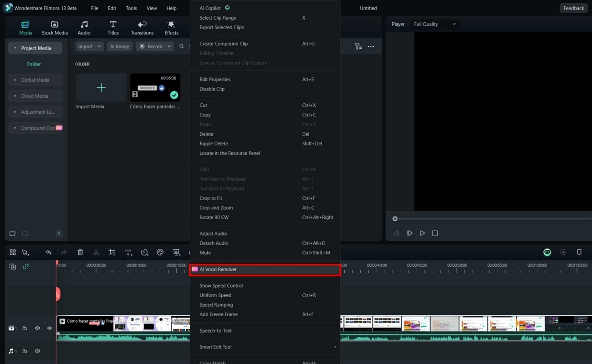Click the AI Copilot robot icon in timeline toolbar

click(x=547, y=252)
